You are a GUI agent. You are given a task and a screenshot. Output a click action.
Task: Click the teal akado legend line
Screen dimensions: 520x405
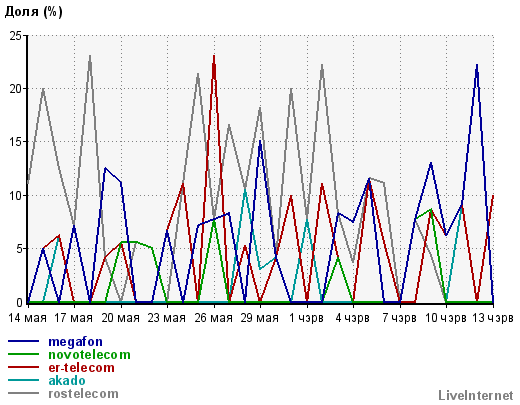tap(23, 380)
